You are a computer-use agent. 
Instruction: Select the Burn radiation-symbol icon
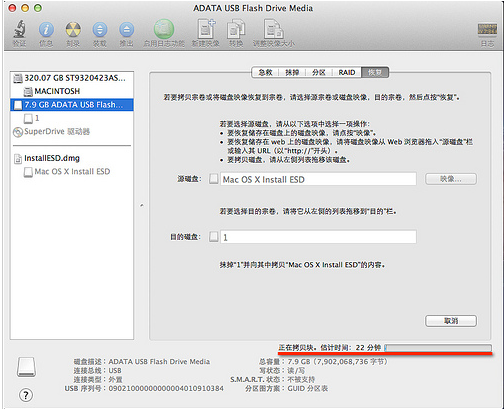pos(73,30)
